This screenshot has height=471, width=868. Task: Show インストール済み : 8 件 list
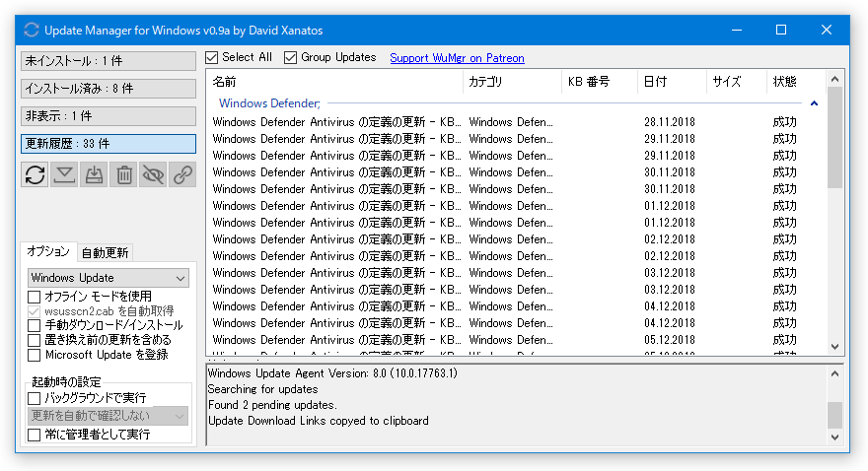(x=108, y=89)
